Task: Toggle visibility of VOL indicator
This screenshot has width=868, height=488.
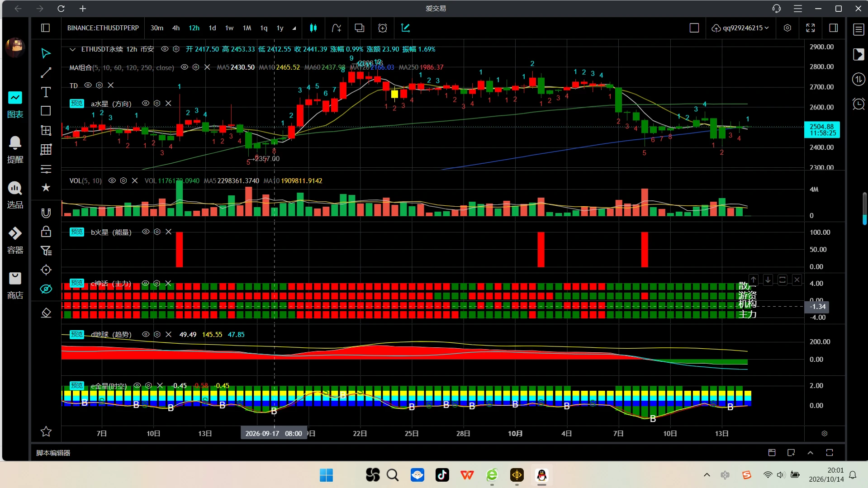Action: 112,180
